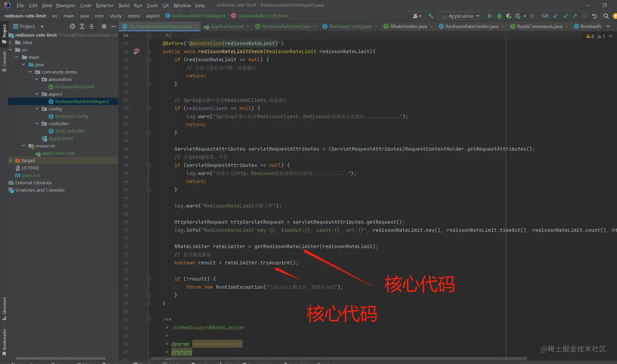Switch to RRateLimiter.java tab

(408, 26)
